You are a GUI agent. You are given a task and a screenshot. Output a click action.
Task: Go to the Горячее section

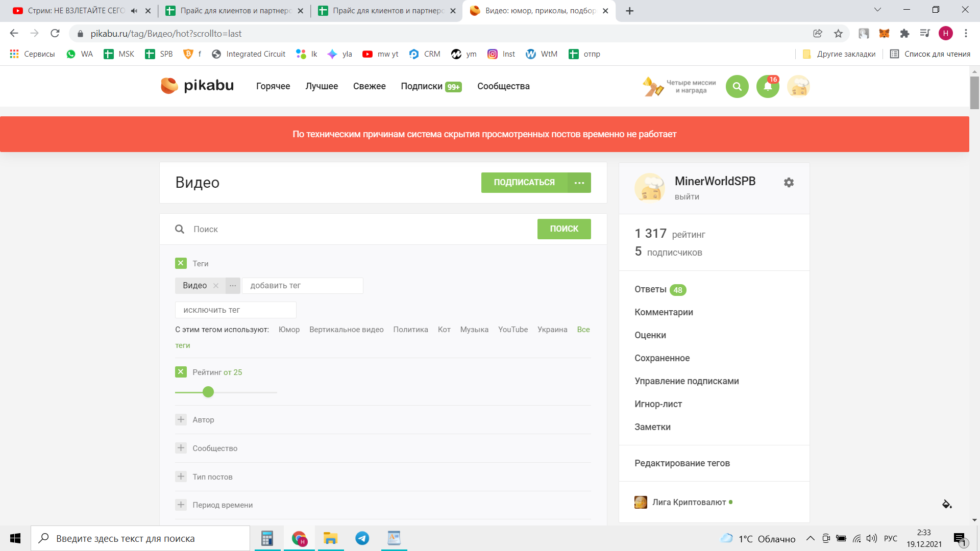(273, 86)
